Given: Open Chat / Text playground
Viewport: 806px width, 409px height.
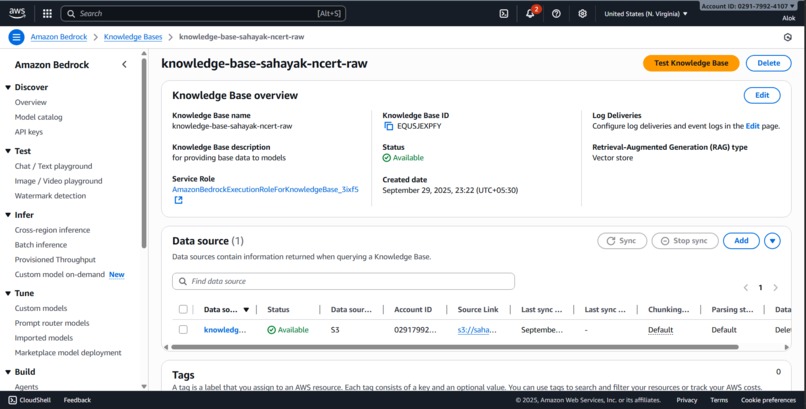Looking at the screenshot, I should 53,166.
